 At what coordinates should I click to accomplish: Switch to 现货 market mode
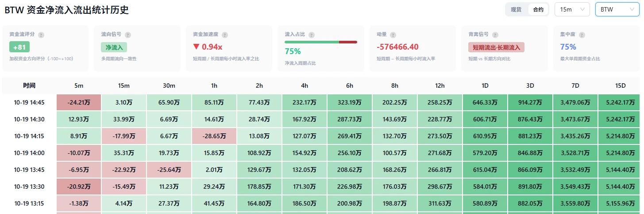[x=516, y=9]
